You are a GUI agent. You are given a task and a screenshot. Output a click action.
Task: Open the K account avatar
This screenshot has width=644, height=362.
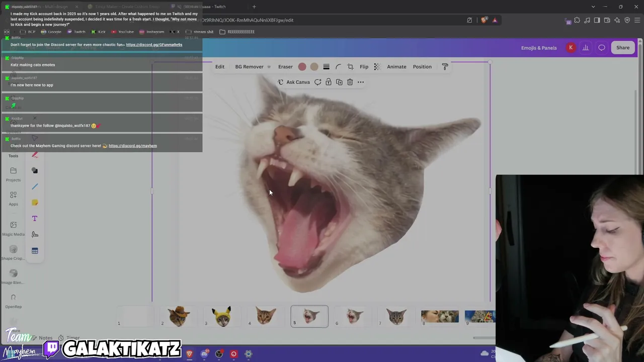click(x=571, y=48)
